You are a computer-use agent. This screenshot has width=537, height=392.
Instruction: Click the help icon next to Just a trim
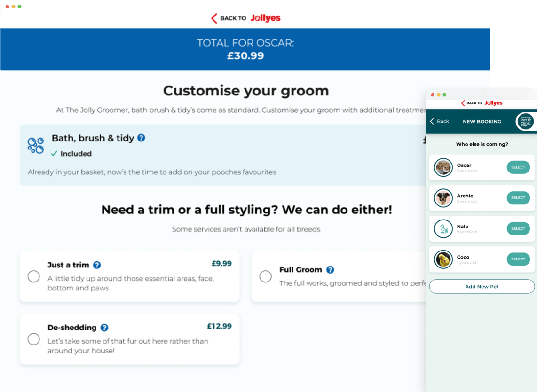[x=97, y=265]
